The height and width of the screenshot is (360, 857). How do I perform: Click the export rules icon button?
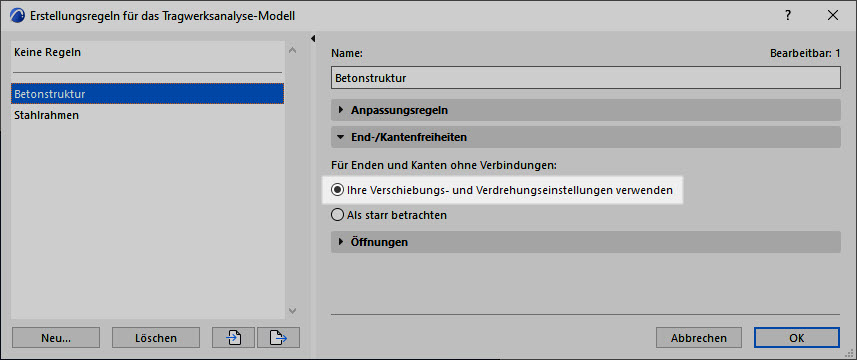click(278, 338)
